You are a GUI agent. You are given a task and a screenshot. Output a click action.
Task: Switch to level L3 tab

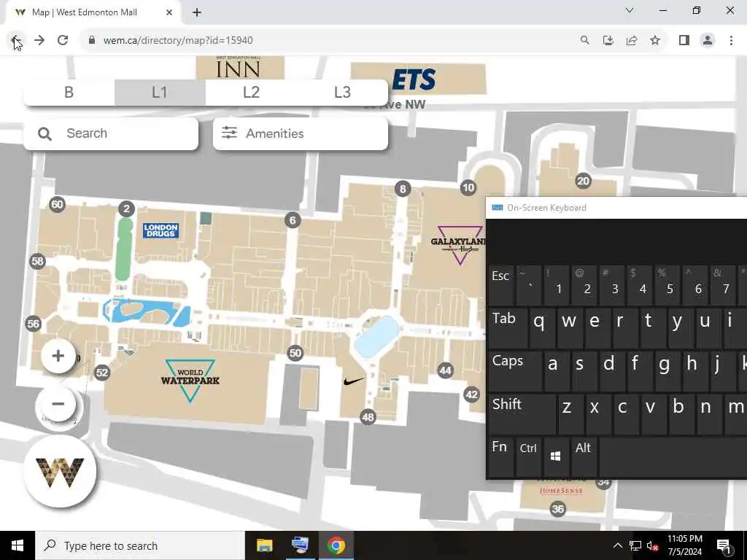tap(342, 93)
